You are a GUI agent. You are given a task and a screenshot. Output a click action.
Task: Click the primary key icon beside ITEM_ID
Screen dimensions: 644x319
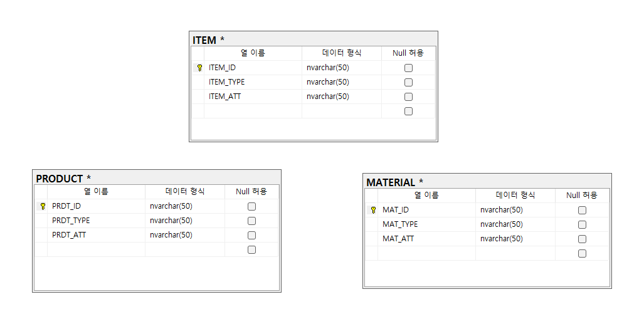[x=199, y=68]
